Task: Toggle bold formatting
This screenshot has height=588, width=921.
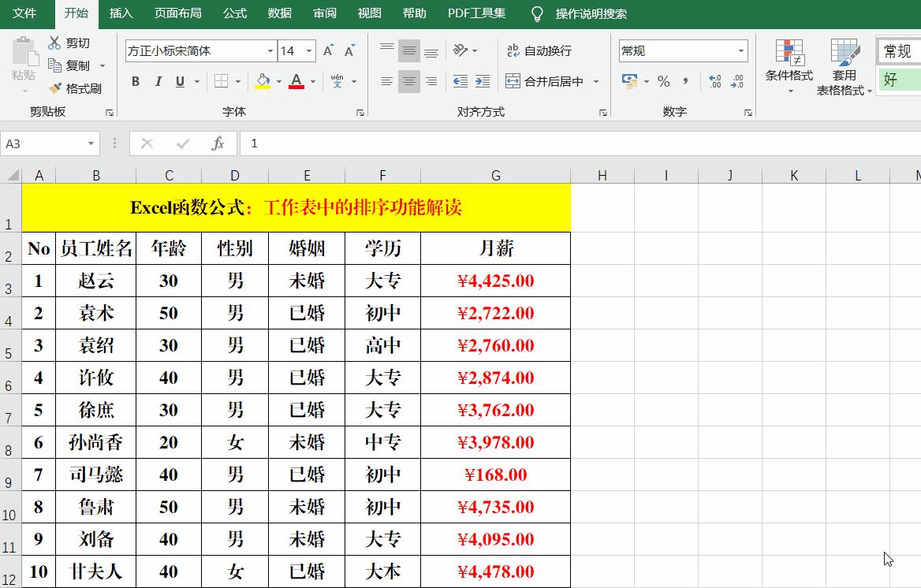Action: [x=135, y=81]
